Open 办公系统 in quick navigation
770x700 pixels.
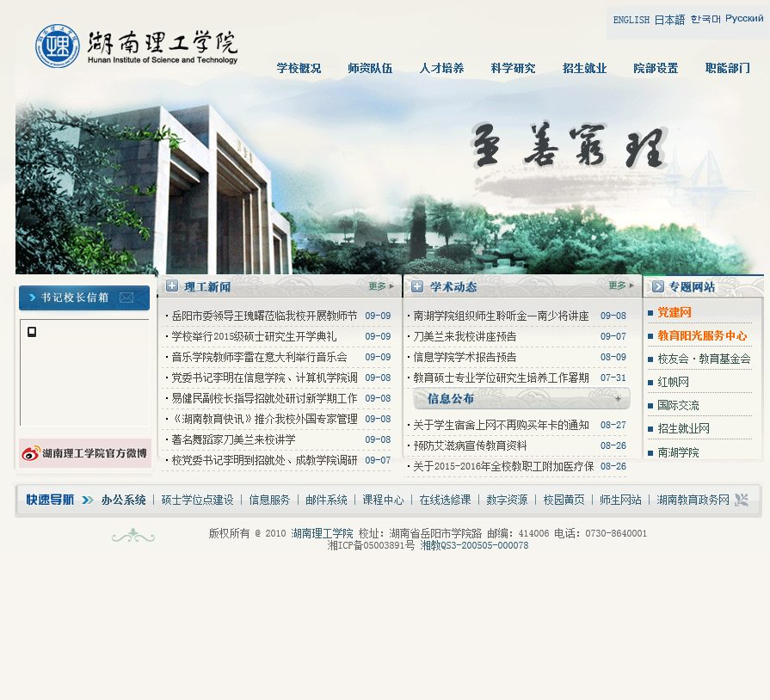tap(123, 500)
